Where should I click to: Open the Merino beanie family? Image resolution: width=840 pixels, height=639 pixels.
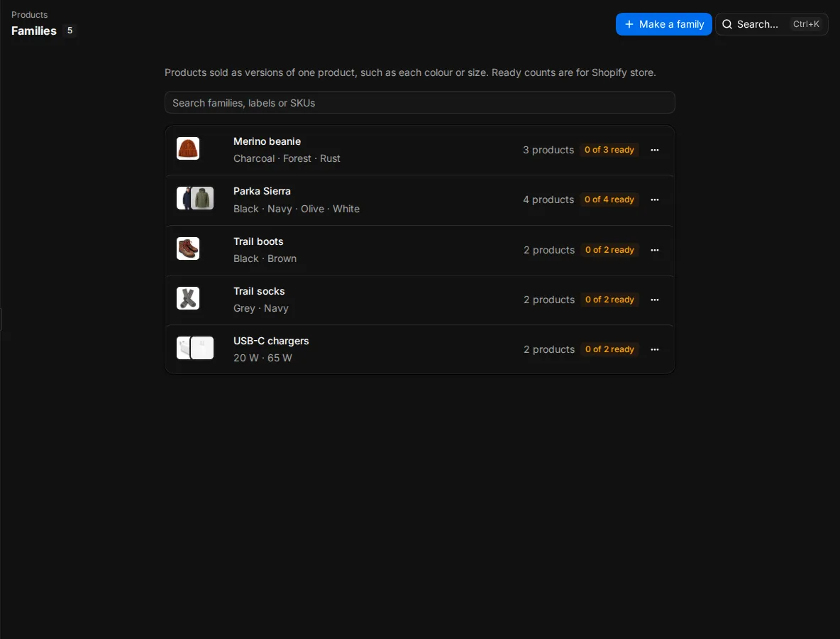coord(419,150)
